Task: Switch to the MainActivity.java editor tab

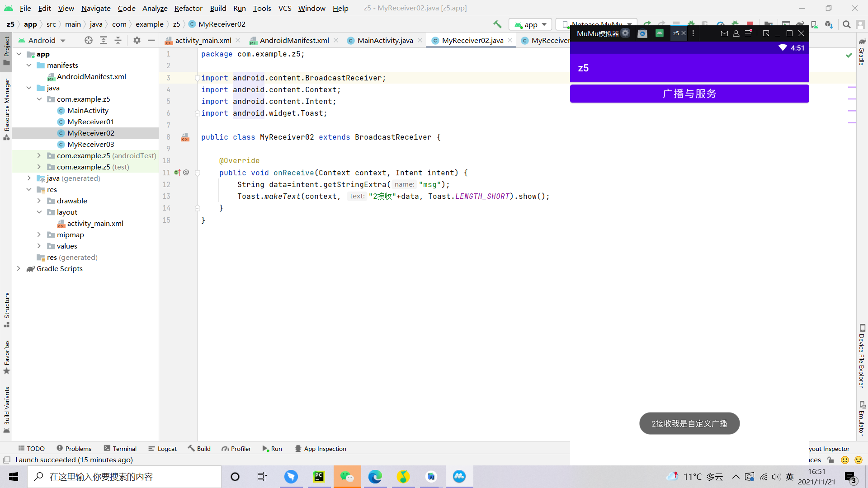Action: 385,40
